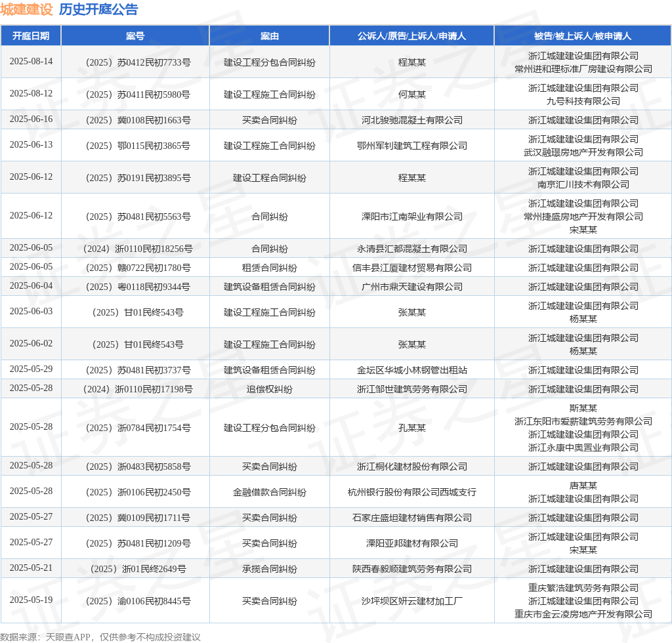This screenshot has width=672, height=643.
Task: Click defendant 九号科技有限公司
Action: [x=583, y=101]
